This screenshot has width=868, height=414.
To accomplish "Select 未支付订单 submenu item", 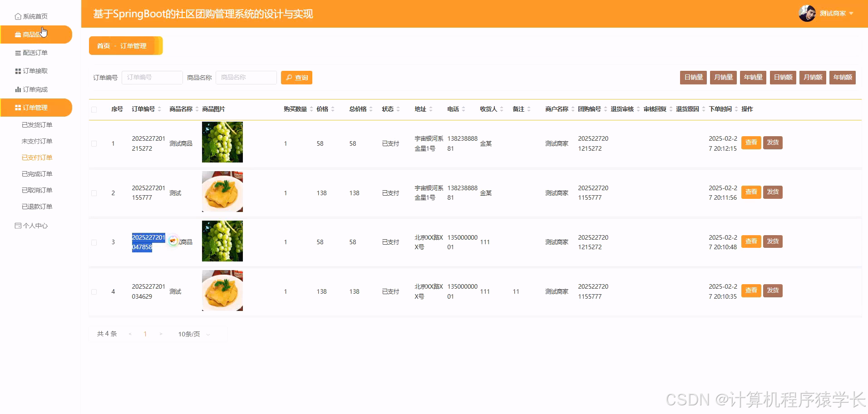I will coord(37,141).
